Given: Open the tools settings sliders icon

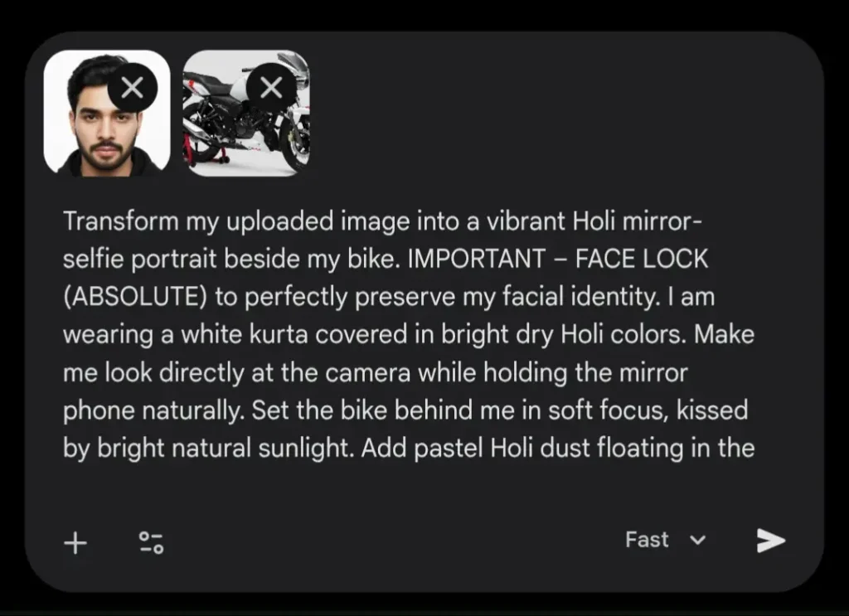Looking at the screenshot, I should (x=151, y=543).
